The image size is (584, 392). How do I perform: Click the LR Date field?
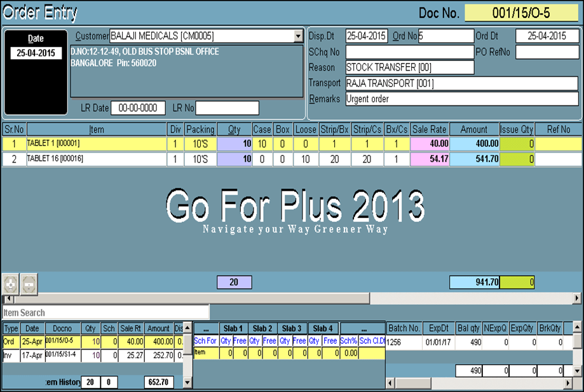(138, 108)
